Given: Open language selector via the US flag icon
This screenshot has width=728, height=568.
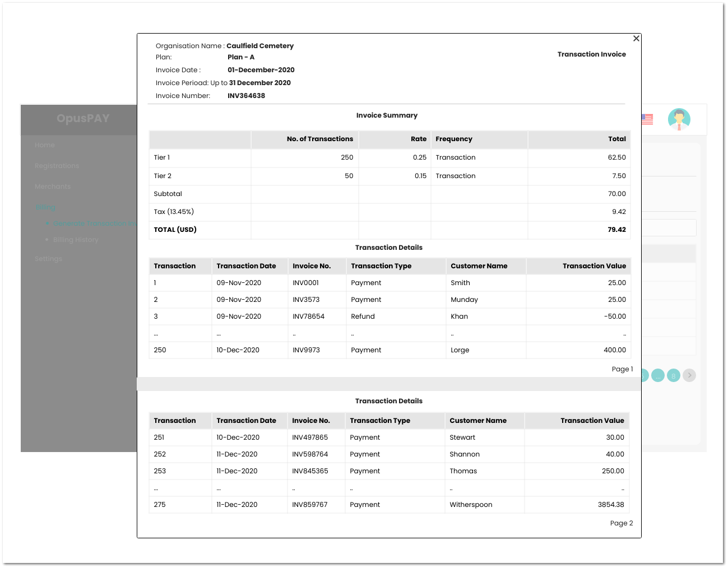Looking at the screenshot, I should tap(647, 118).
